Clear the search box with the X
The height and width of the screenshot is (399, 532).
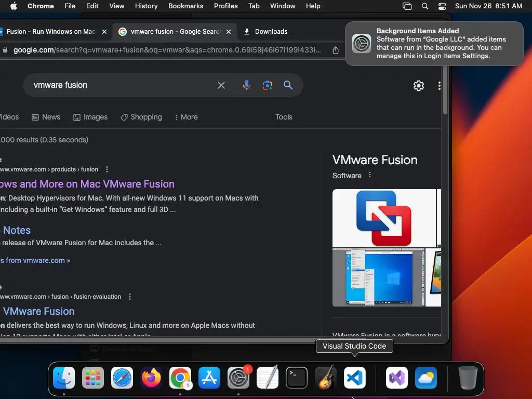click(221, 85)
